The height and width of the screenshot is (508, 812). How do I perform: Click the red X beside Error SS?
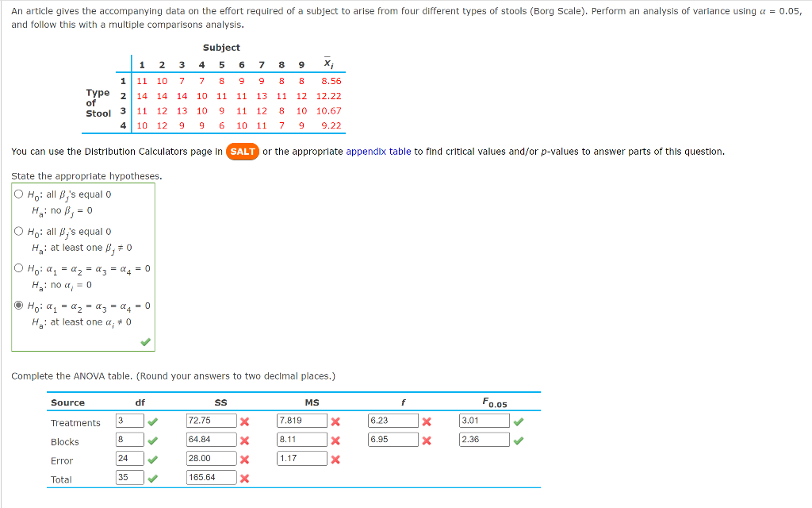(x=245, y=460)
